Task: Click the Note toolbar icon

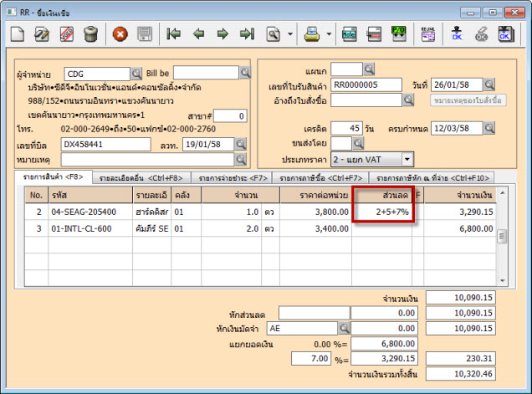Action: pyautogui.click(x=349, y=34)
